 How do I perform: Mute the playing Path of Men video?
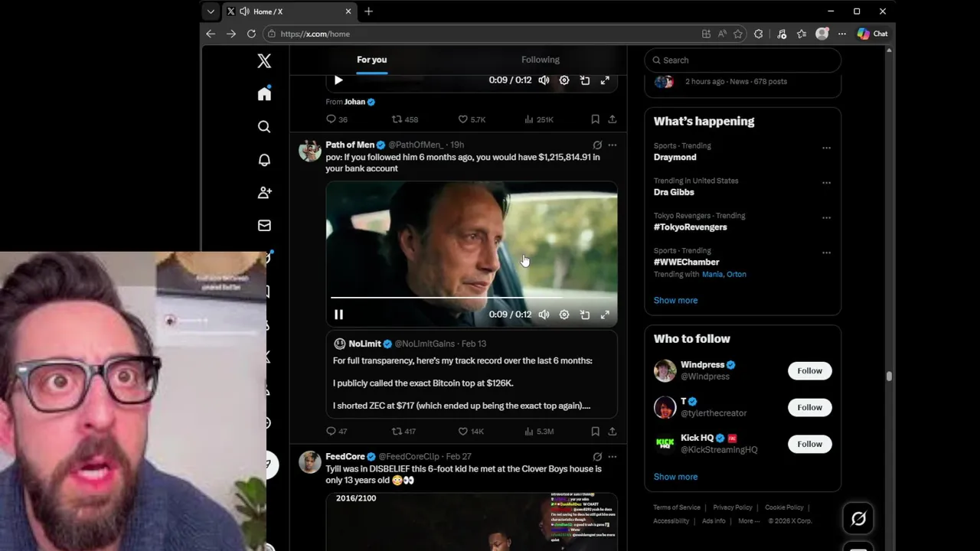[544, 315]
